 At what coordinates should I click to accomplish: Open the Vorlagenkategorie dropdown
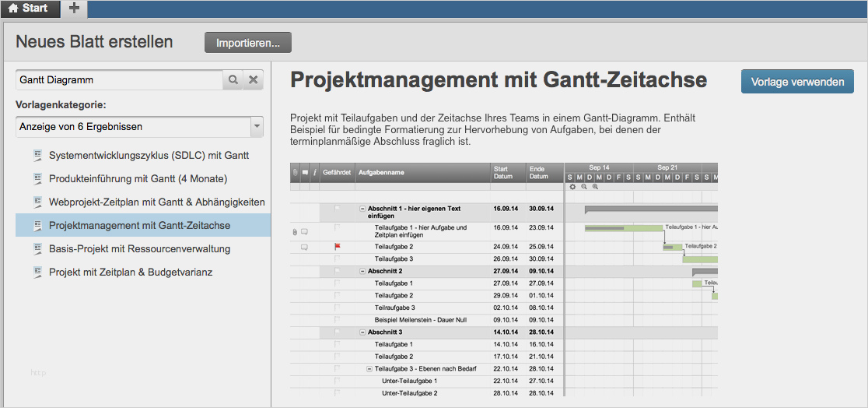pyautogui.click(x=257, y=126)
